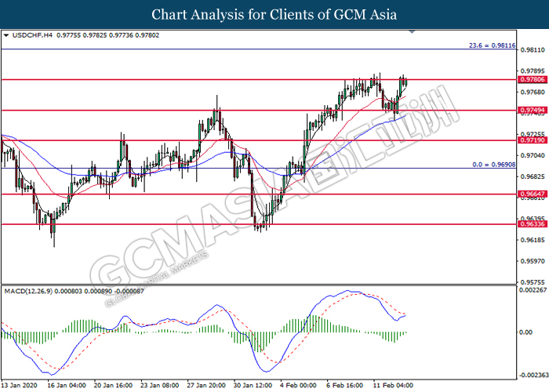The height and width of the screenshot is (392, 549).
Task: Select the 0.95755 price axis value
Action: 528,282
